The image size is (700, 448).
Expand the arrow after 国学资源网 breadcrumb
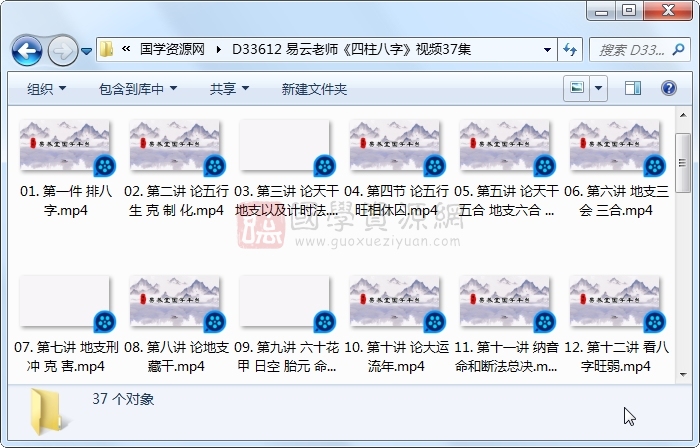coord(218,49)
